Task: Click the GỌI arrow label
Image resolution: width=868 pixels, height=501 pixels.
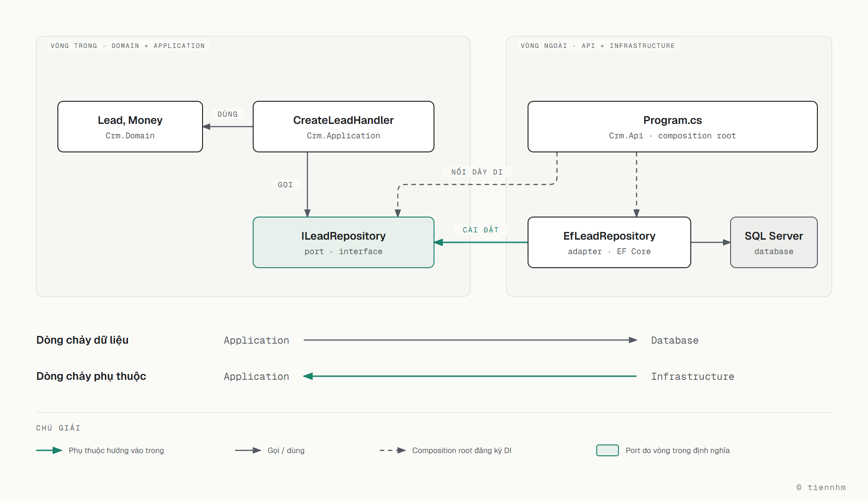Action: 285,184
